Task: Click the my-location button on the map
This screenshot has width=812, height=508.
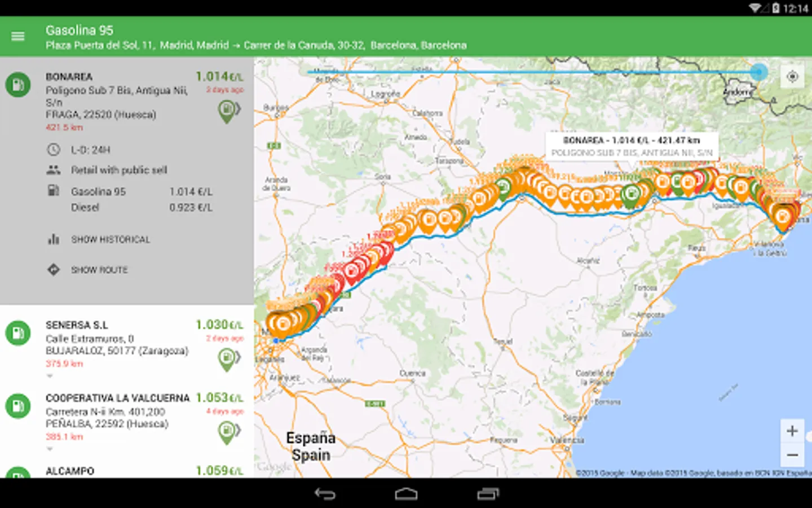Action: click(x=792, y=76)
